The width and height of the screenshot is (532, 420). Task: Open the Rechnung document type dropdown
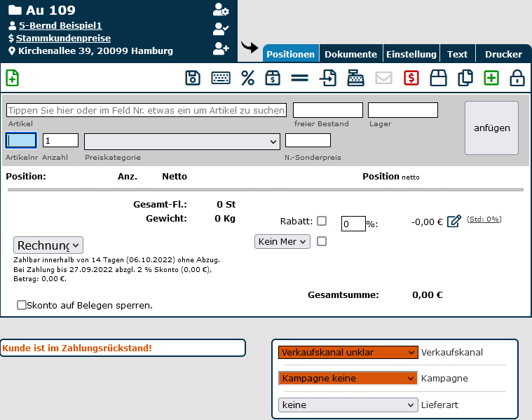(48, 245)
